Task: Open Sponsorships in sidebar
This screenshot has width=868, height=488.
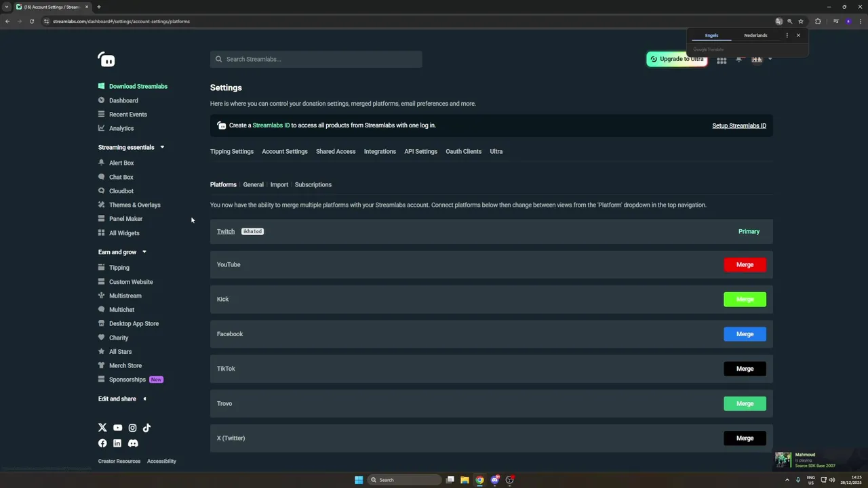Action: pos(130,380)
